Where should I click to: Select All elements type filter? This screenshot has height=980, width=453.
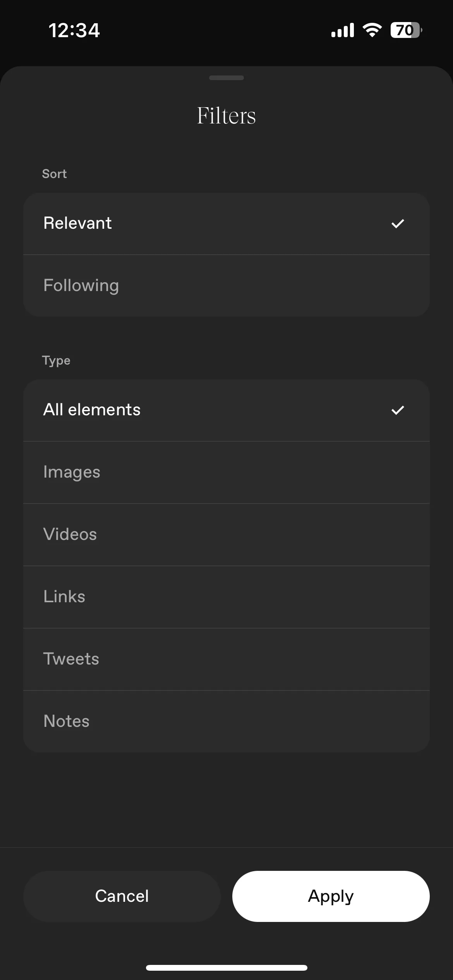pyautogui.click(x=226, y=410)
